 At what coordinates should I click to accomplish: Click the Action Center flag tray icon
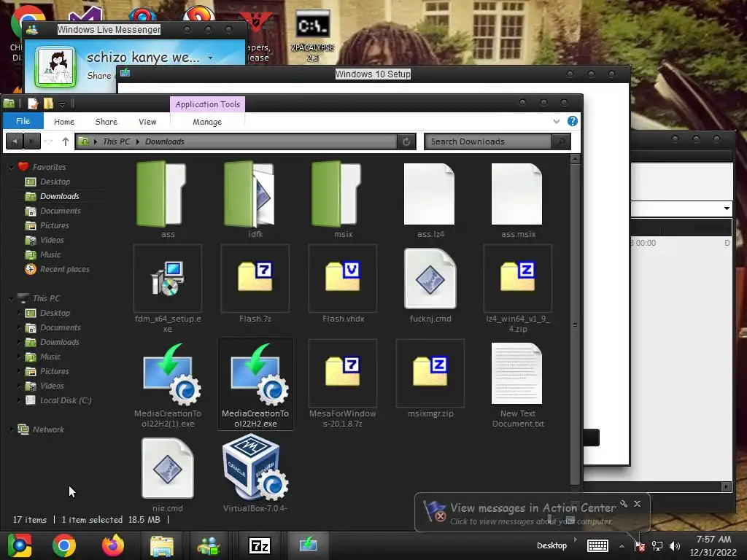coord(640,545)
